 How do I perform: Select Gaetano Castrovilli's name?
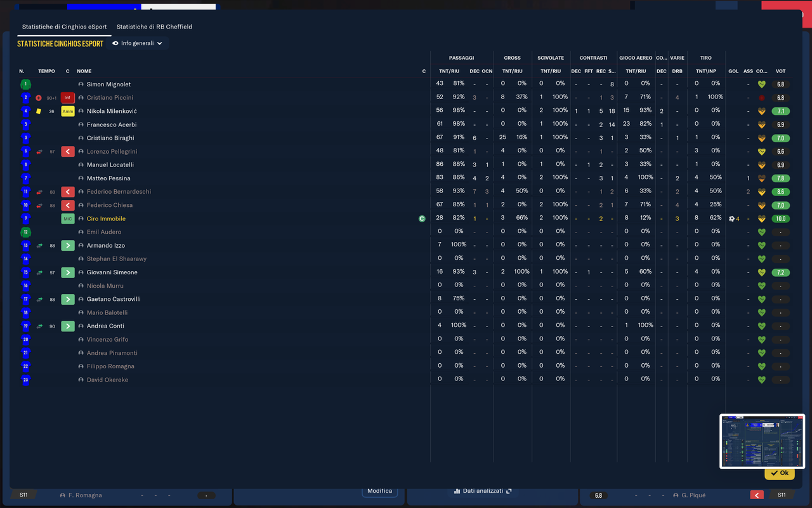[x=114, y=299]
